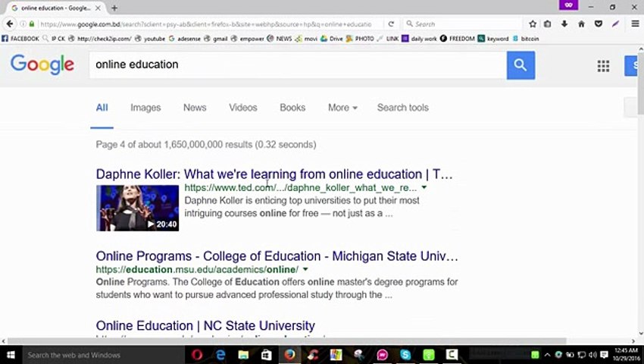Open the Michigan State Online Programs result
The height and width of the screenshot is (364, 644).
(277, 256)
